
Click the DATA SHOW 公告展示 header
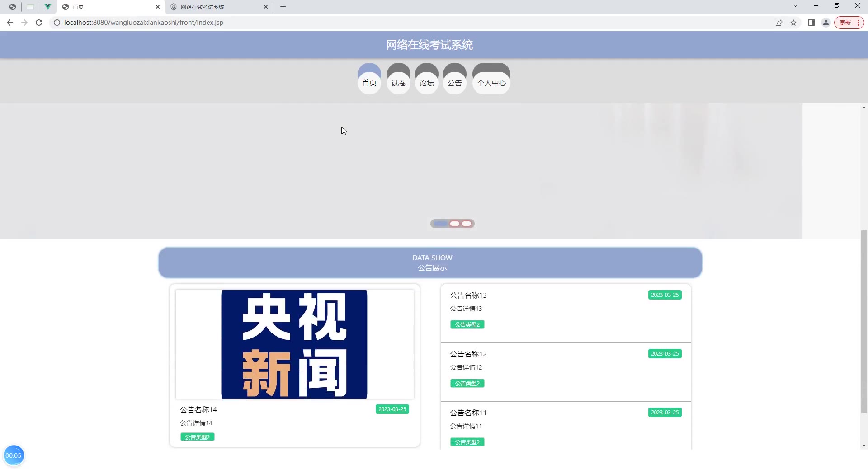point(430,263)
